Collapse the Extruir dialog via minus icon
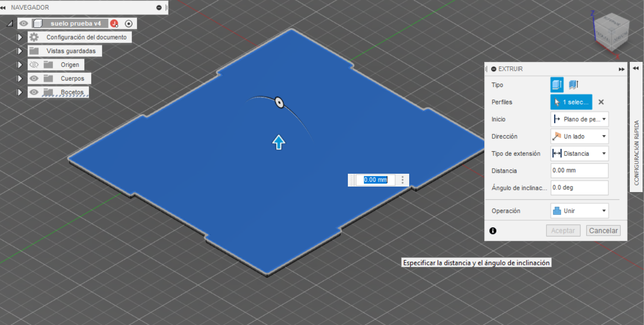Image resolution: width=644 pixels, height=325 pixels. [x=493, y=69]
